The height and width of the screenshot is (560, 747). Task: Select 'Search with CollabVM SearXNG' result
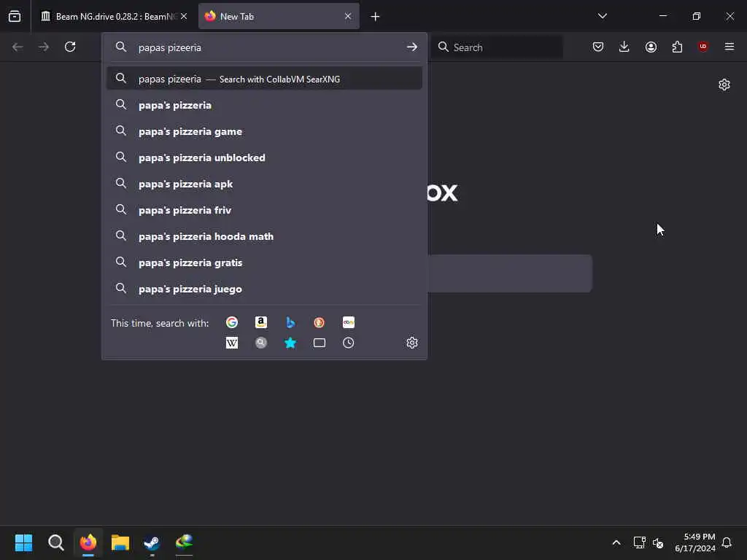(x=264, y=79)
